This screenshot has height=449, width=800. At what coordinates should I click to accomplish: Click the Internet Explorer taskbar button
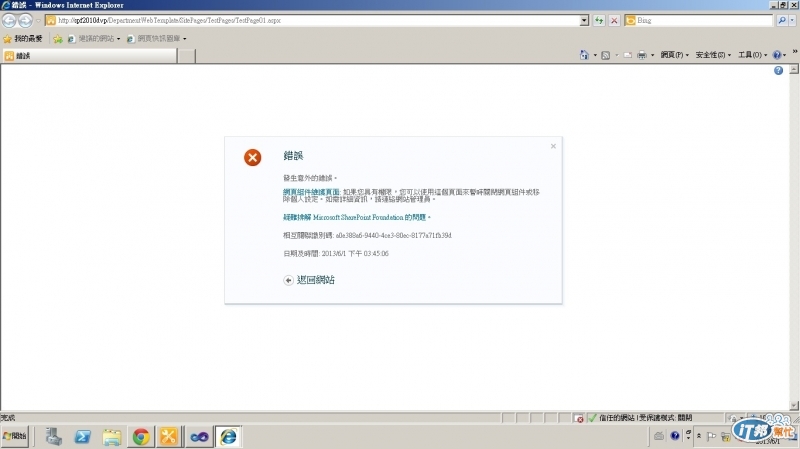[x=228, y=437]
